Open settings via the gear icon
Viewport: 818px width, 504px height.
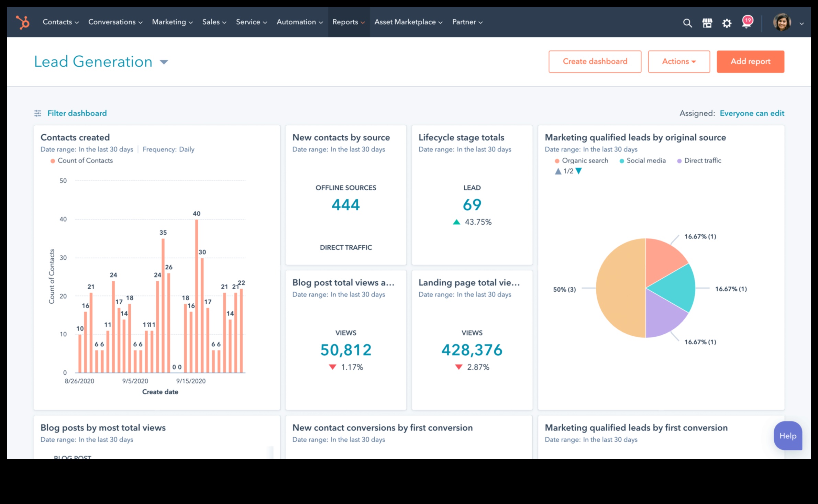727,22
